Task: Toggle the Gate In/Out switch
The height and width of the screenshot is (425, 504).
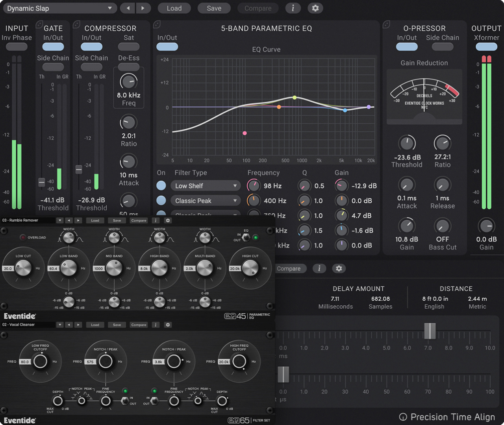Action: point(53,47)
